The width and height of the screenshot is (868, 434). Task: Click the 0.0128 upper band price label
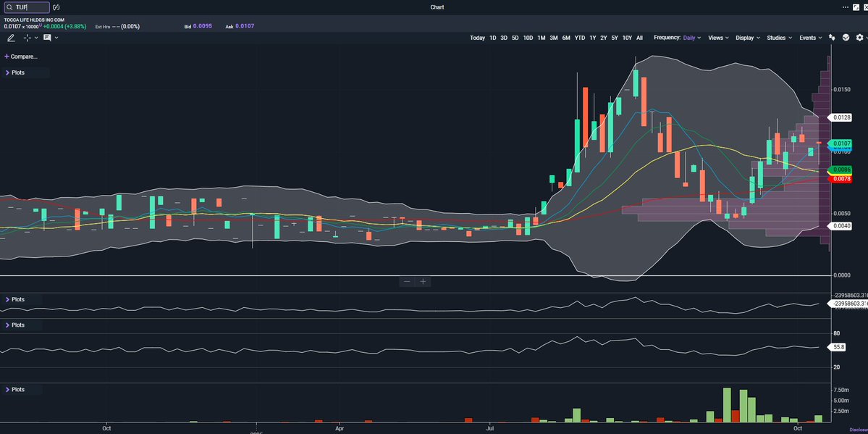pyautogui.click(x=840, y=117)
